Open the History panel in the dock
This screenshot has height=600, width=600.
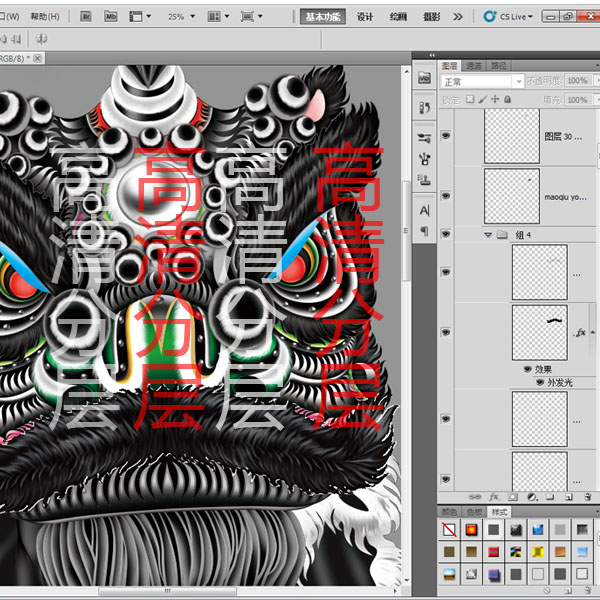click(424, 108)
